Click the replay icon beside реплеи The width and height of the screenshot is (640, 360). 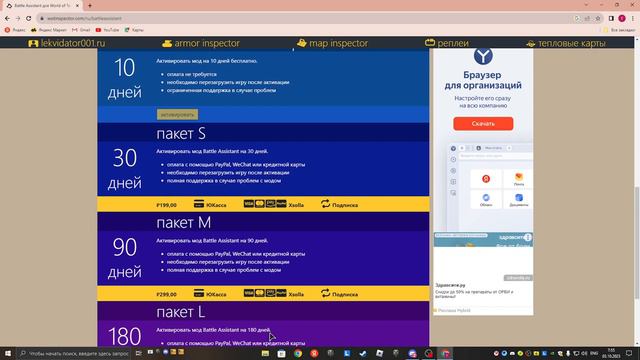pyautogui.click(x=430, y=43)
